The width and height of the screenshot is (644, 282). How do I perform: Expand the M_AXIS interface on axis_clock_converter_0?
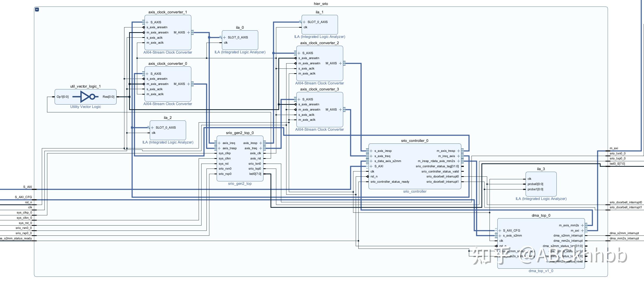click(x=188, y=84)
